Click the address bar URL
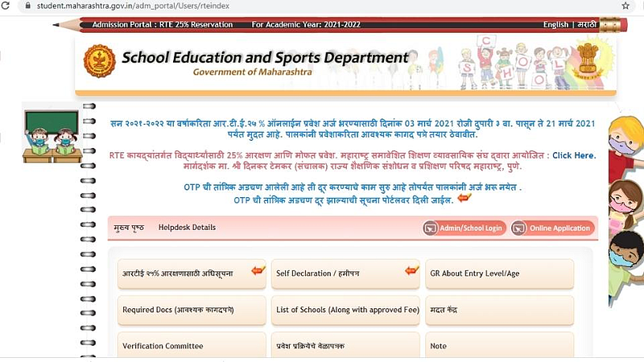The height and width of the screenshot is (362, 644). click(133, 6)
